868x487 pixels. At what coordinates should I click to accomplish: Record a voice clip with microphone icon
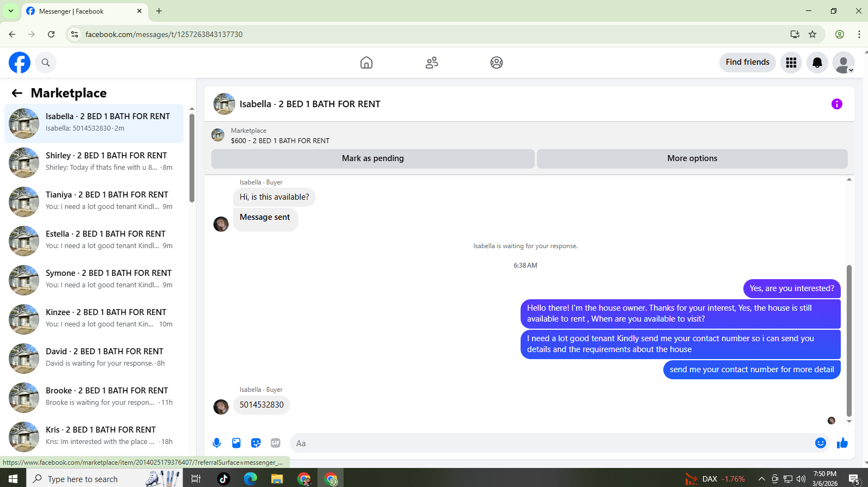pyautogui.click(x=217, y=443)
